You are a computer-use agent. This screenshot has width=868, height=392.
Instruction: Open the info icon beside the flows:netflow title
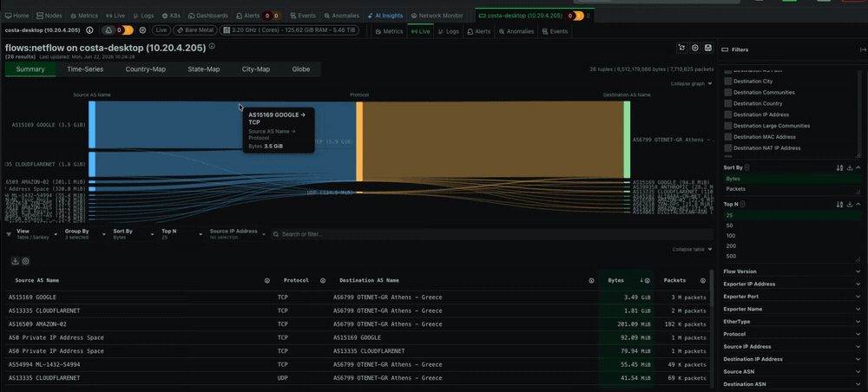pyautogui.click(x=212, y=47)
